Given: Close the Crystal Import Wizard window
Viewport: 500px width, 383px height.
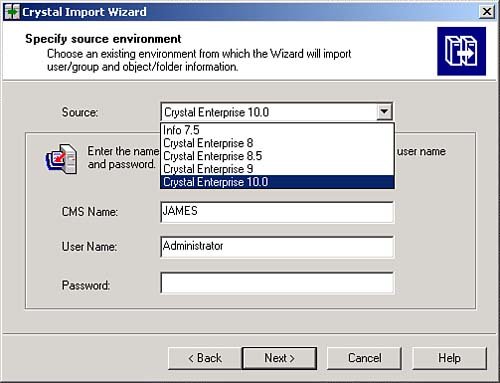Looking at the screenshot, I should tap(487, 12).
